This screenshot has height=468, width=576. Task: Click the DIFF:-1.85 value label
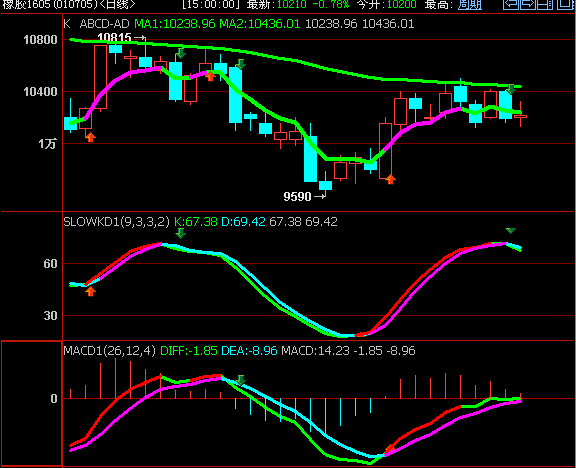coord(188,350)
